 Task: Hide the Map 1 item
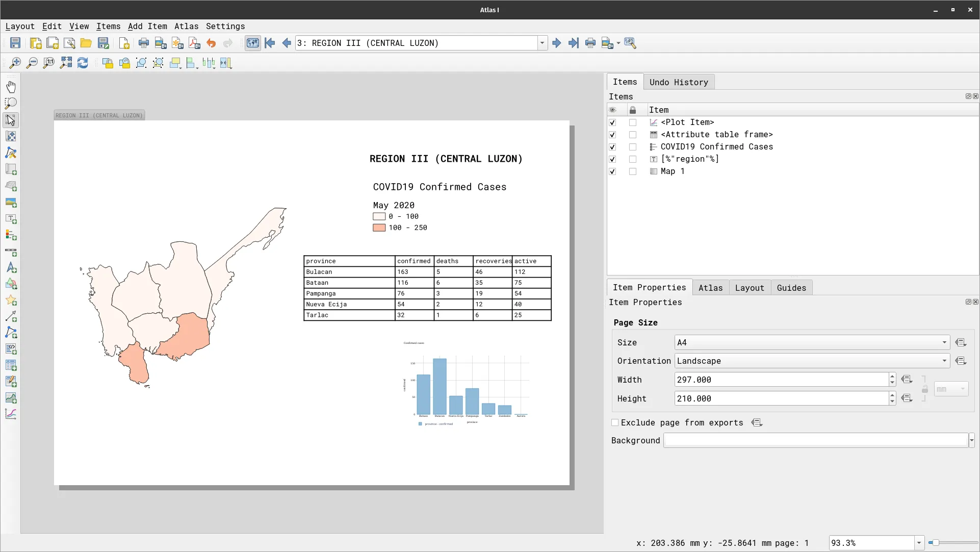612,171
